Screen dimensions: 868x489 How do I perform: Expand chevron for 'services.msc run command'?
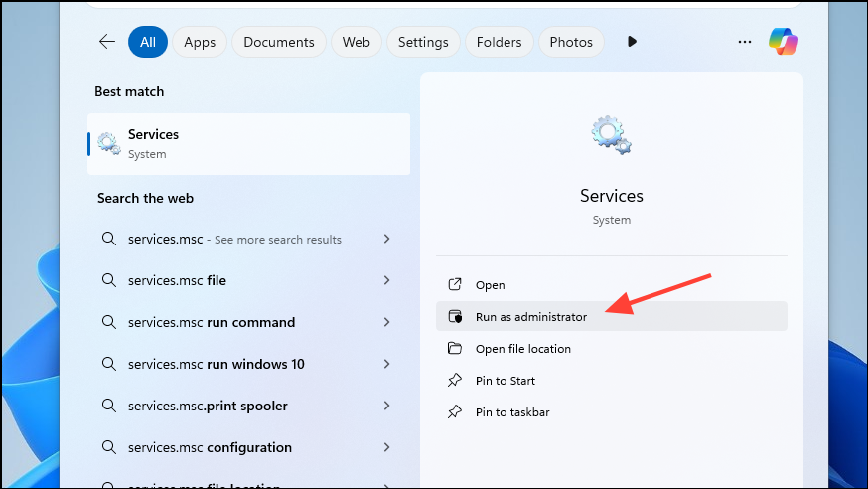tap(387, 322)
